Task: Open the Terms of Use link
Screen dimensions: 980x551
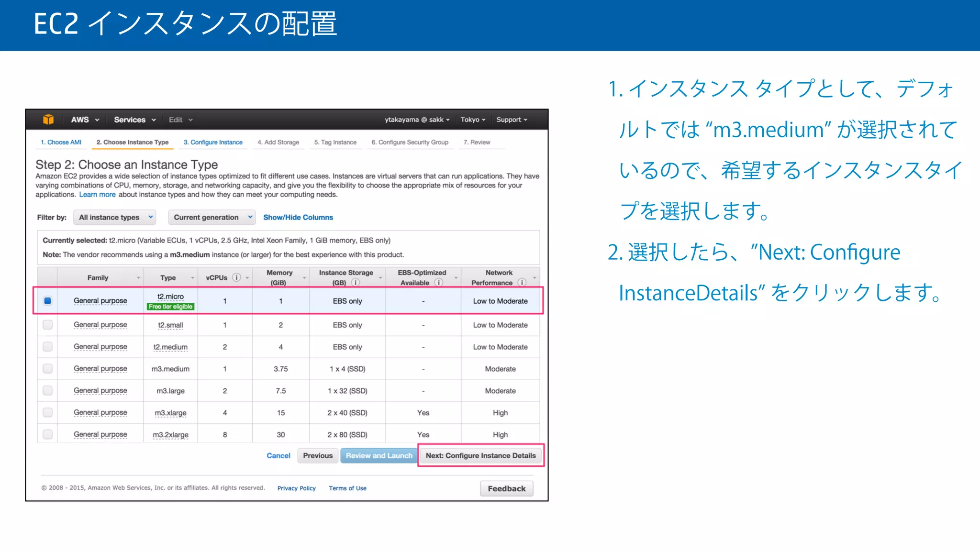Action: 347,488
